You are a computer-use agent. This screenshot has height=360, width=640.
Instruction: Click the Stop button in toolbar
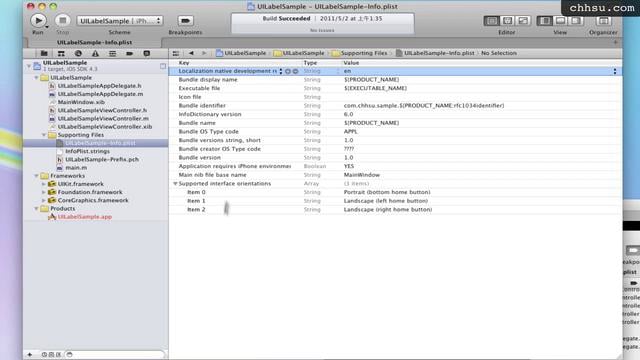click(x=62, y=20)
